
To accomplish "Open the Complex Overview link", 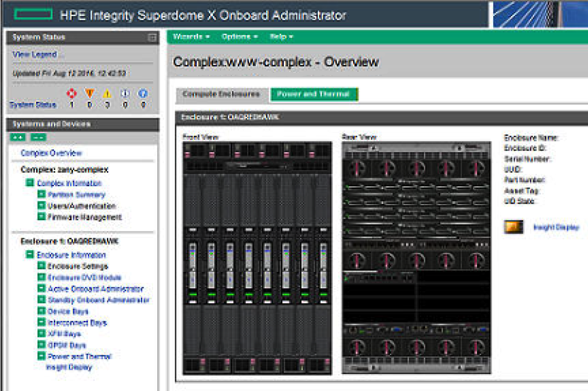I will (x=51, y=153).
